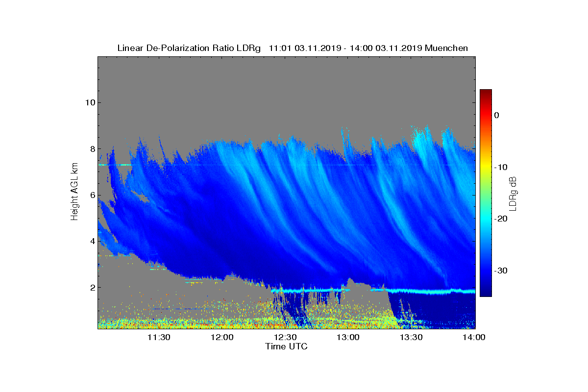Viewport: 588px width, 392px height.
Task: Click the colorbar value -30
Action: point(500,270)
